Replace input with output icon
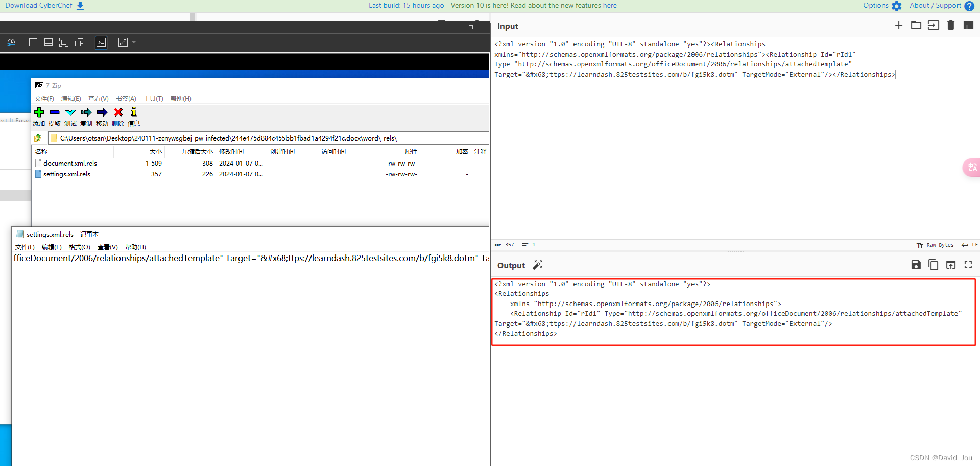 pyautogui.click(x=951, y=265)
